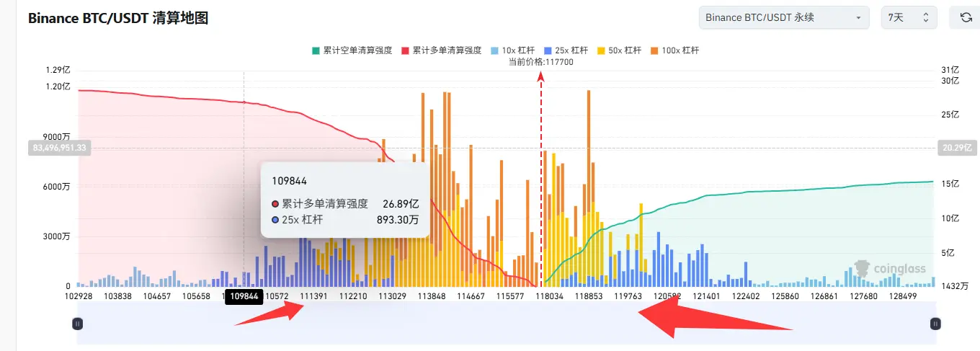Toggle 50x 杠杆 legend series
Screen dimensions: 980x351
pos(618,50)
